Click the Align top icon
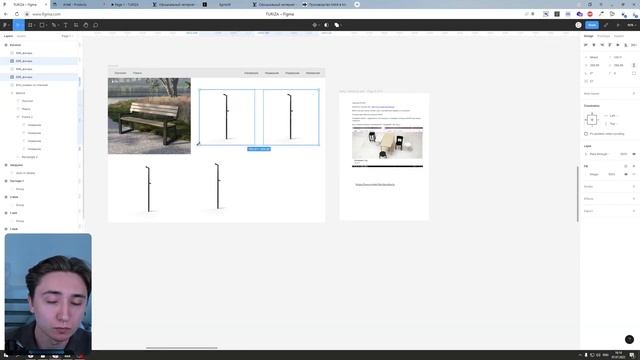The height and width of the screenshot is (360, 640). click(x=610, y=45)
